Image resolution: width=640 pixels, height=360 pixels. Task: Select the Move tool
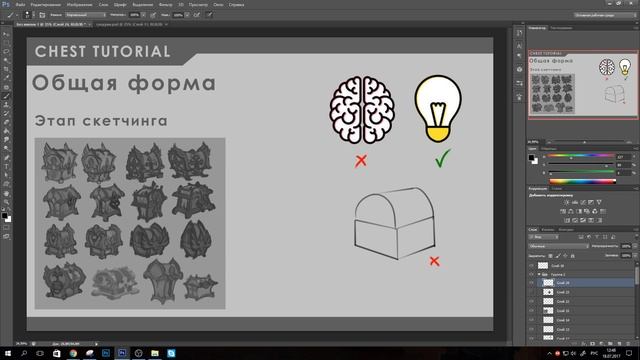[6, 34]
